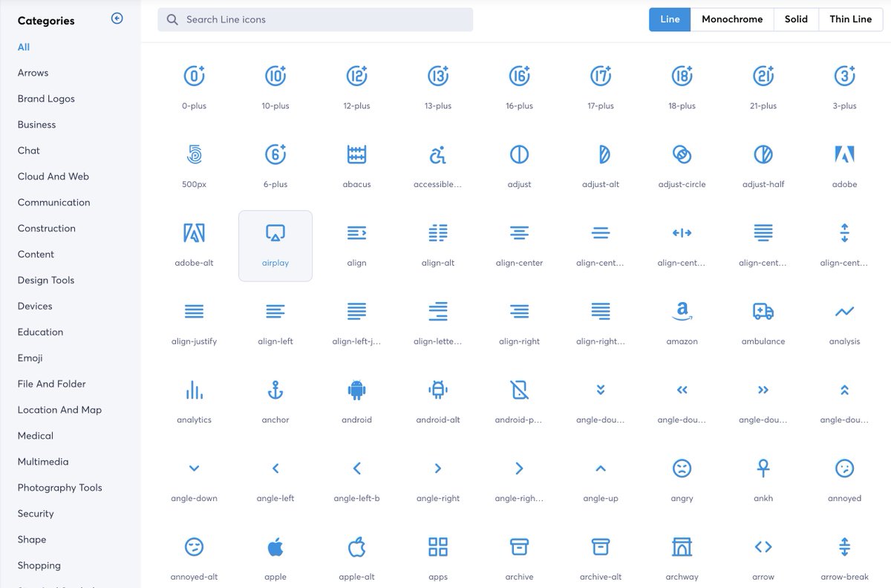Select the android-alt icon
891x588 pixels.
[438, 390]
